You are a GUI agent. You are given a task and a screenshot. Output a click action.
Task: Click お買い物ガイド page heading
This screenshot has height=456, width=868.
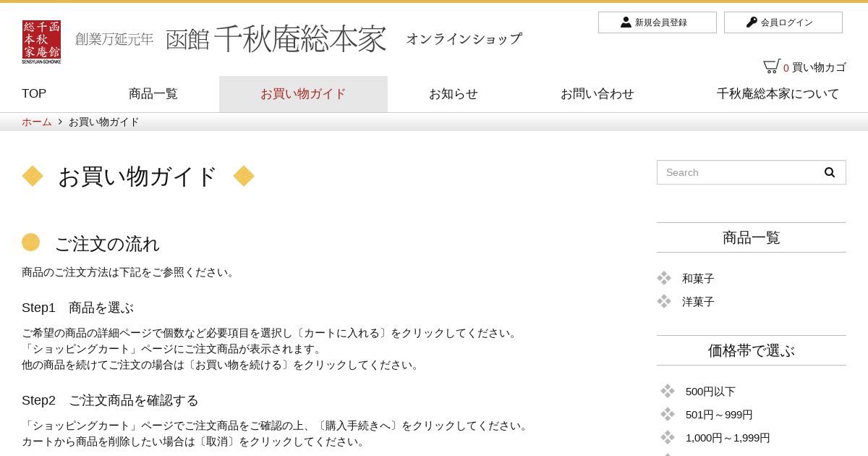pos(137,177)
